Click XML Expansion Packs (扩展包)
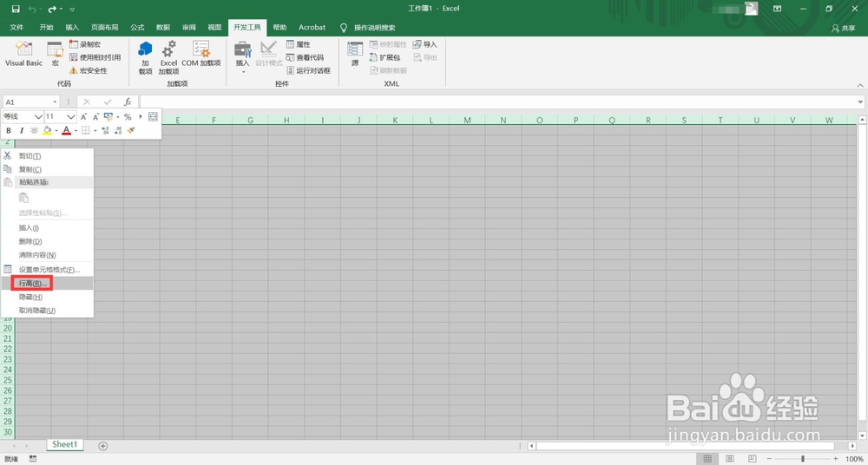The height and width of the screenshot is (465, 868). 385,57
